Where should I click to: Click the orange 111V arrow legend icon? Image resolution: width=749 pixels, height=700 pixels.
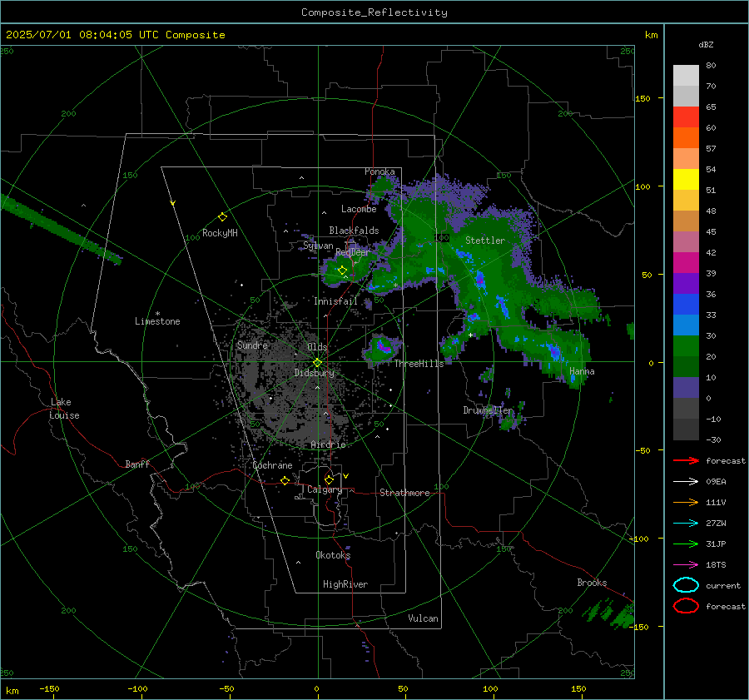tap(686, 502)
